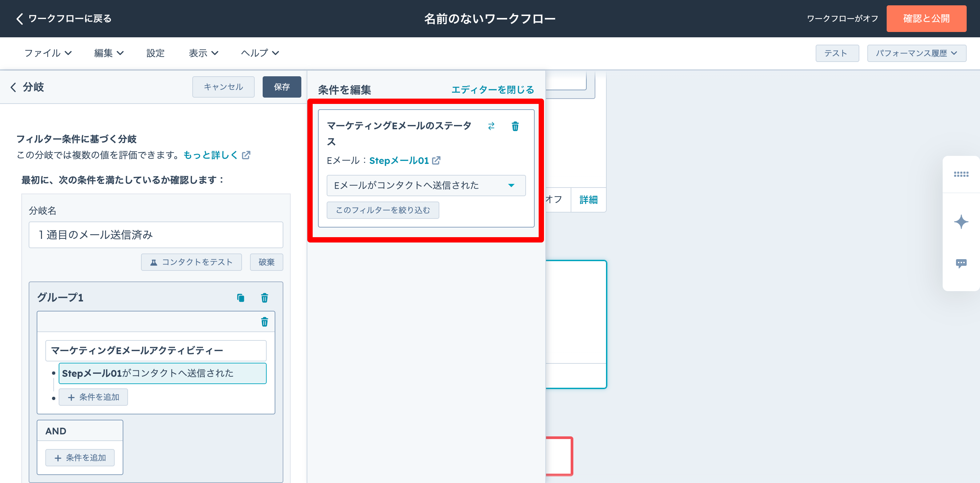
Task: Click the テスト button
Action: (837, 53)
